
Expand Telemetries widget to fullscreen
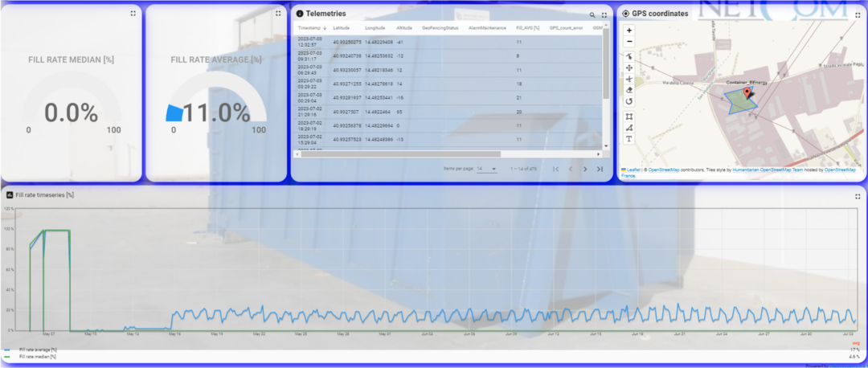click(604, 15)
